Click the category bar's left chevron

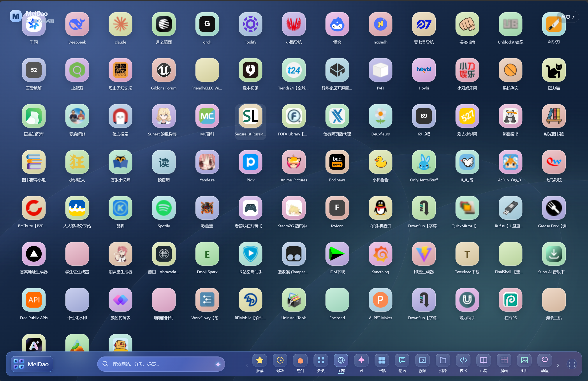247,365
